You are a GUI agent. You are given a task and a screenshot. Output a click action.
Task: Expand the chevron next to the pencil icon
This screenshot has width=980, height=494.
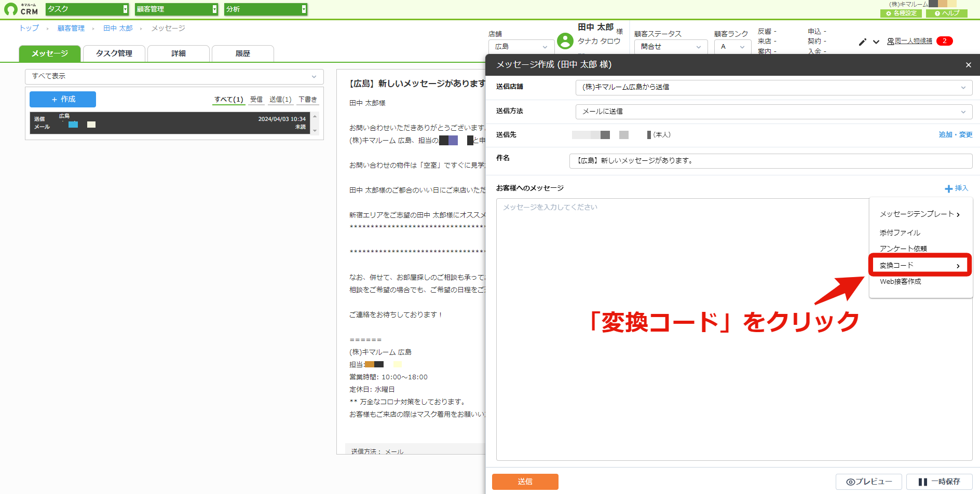(876, 42)
